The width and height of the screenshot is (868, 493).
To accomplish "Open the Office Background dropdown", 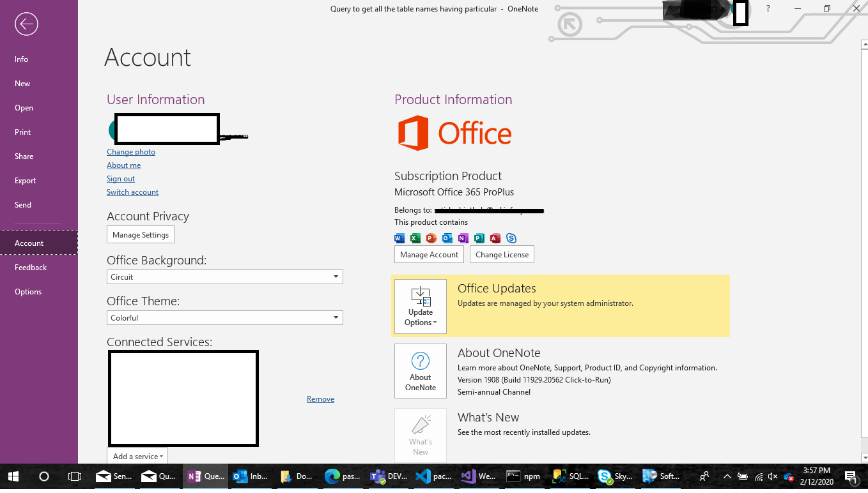I will 225,277.
